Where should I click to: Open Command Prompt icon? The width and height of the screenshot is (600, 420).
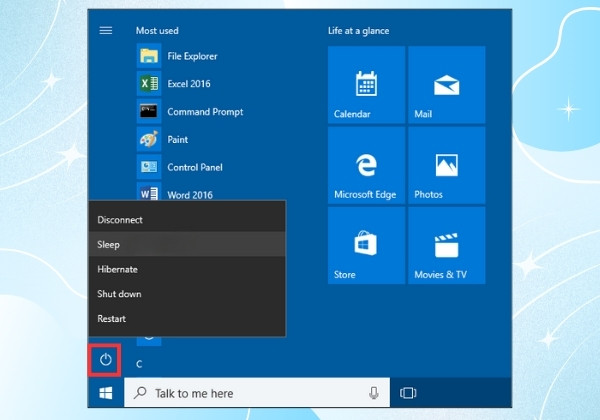149,111
